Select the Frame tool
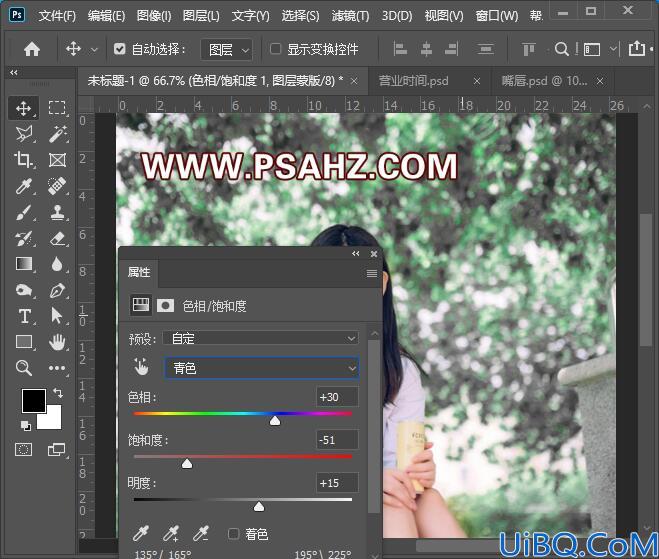The width and height of the screenshot is (659, 559). pos(57,160)
